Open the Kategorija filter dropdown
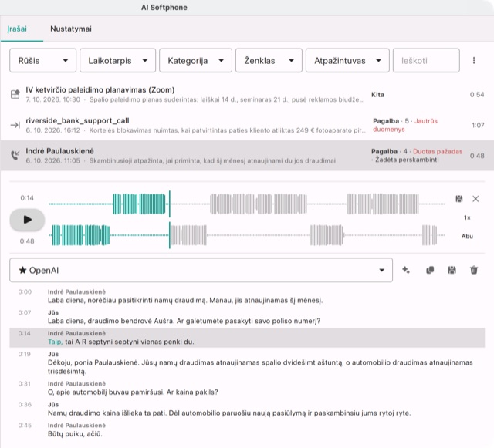Image resolution: width=494 pixels, height=448 pixels. pos(195,60)
